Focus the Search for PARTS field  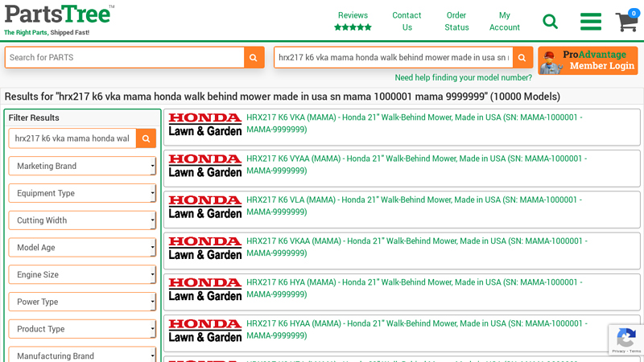point(125,57)
